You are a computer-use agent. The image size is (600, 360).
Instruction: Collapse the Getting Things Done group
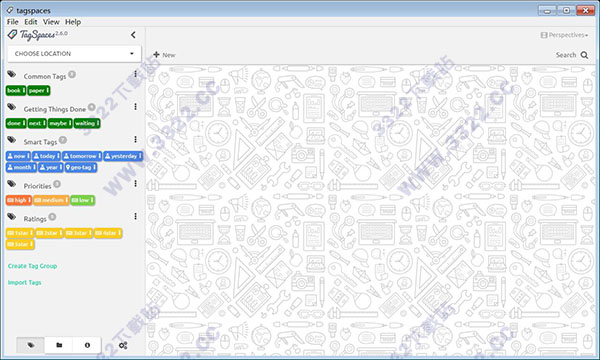tap(55, 109)
